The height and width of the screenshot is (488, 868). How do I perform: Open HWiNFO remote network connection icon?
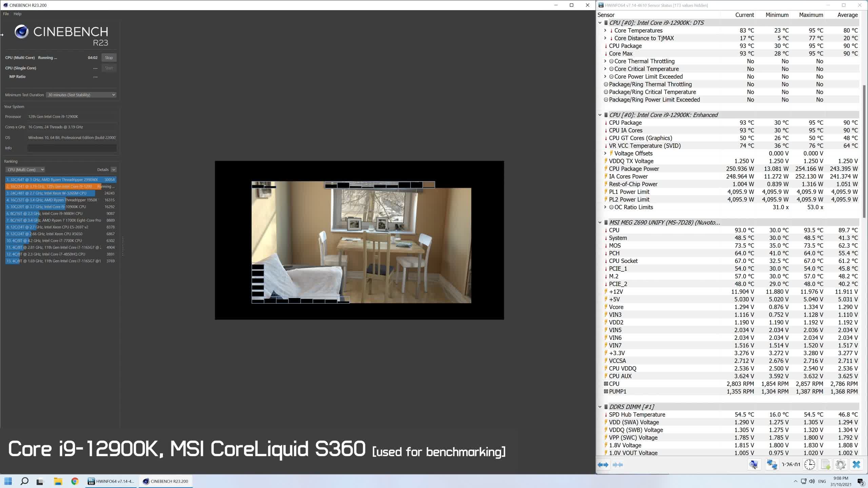[772, 464]
